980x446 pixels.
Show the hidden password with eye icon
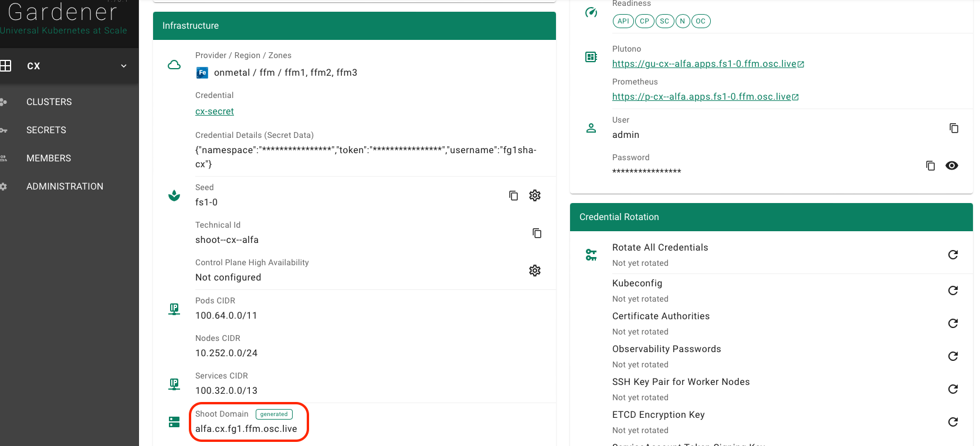pyautogui.click(x=952, y=165)
